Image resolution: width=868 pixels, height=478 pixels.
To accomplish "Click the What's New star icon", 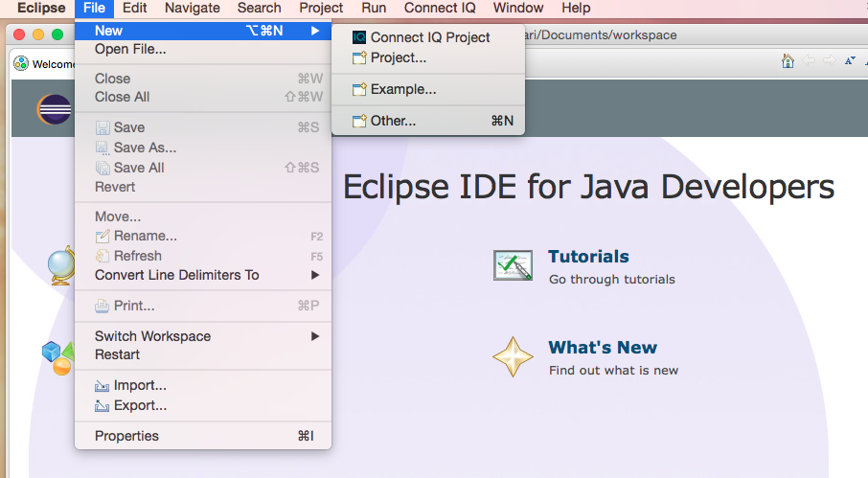I will (514, 357).
